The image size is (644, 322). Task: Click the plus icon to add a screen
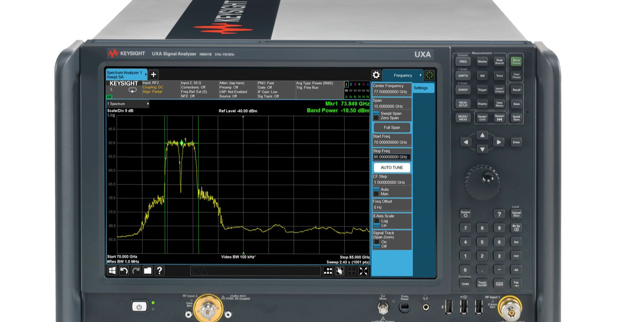click(153, 75)
